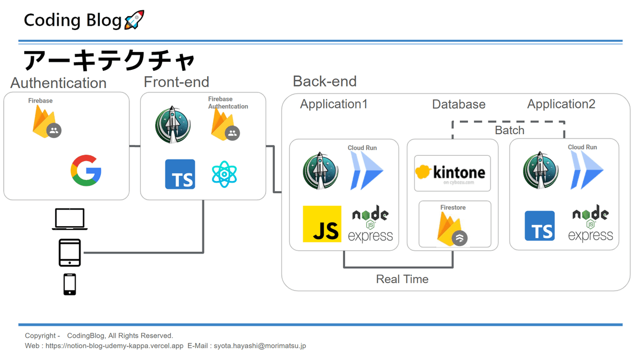This screenshot has width=644, height=362.
Task: Click the TypeScript icon in Application2
Action: pyautogui.click(x=539, y=226)
